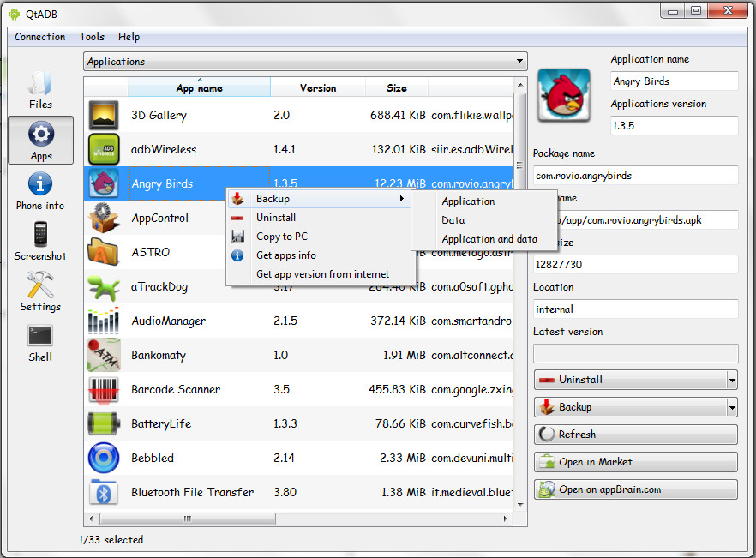
Task: Select the 3D Gallery row name
Action: coord(159,116)
